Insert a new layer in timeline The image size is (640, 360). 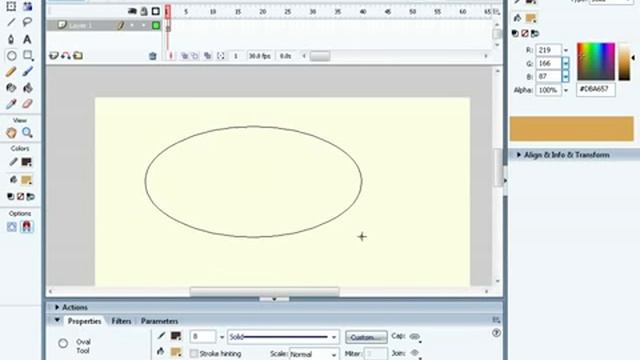[x=53, y=56]
